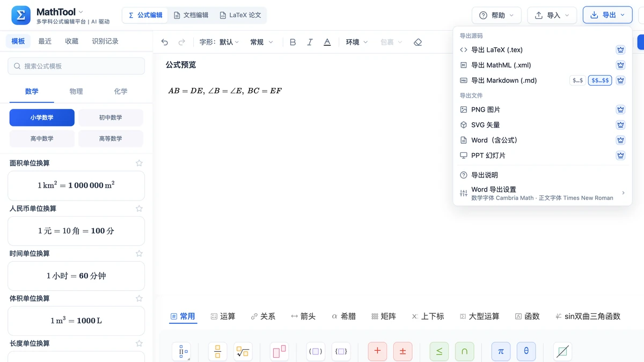Select the $...$ inline Markdown delimiter option
This screenshot has width=644, height=362.
[577, 80]
